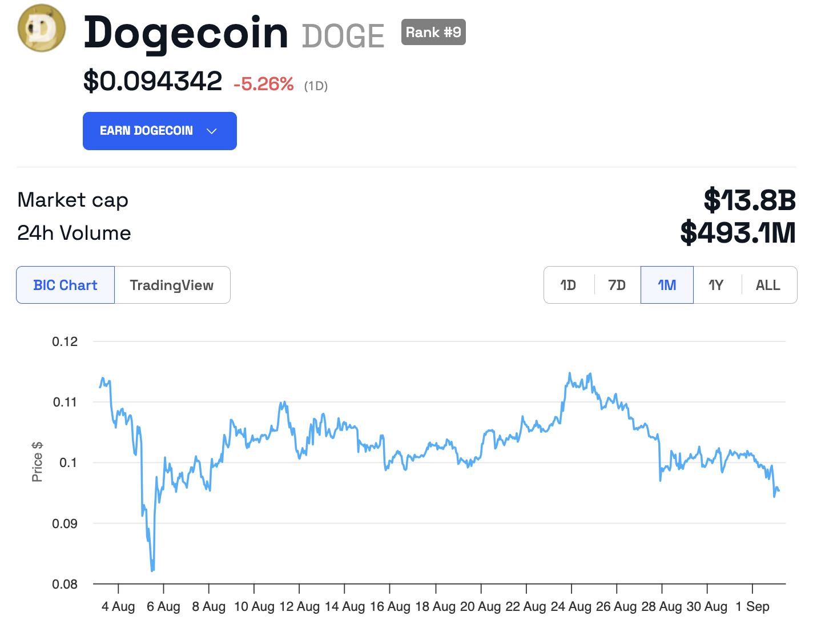Viewport: 813px width, 644px height.
Task: Set chart range to 7D
Action: (x=617, y=285)
